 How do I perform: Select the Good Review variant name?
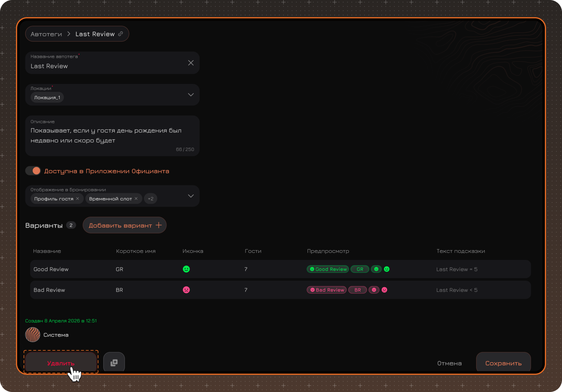(51, 269)
